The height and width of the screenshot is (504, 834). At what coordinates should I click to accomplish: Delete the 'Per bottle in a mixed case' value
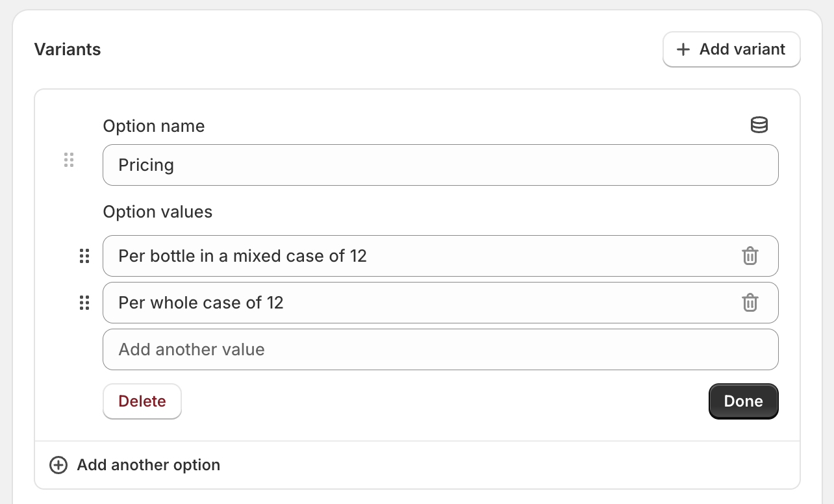point(750,256)
